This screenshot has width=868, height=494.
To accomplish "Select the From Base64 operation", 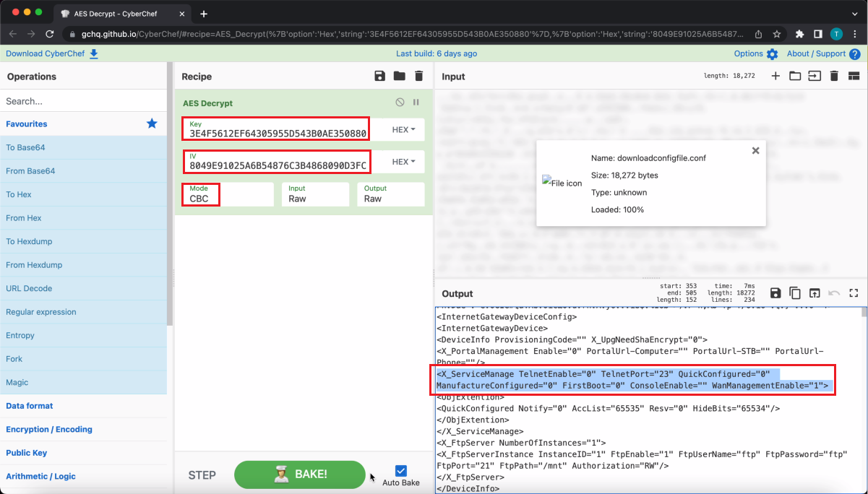I will [83, 171].
